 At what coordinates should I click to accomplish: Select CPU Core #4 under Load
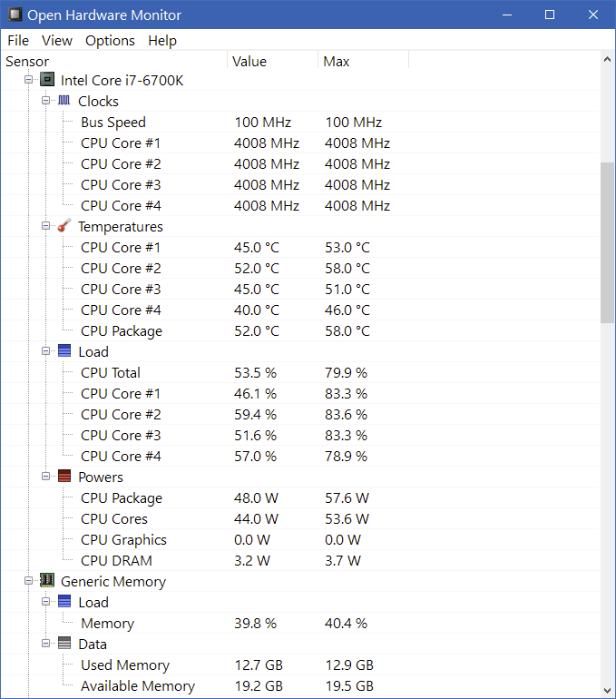pyautogui.click(x=300, y=456)
